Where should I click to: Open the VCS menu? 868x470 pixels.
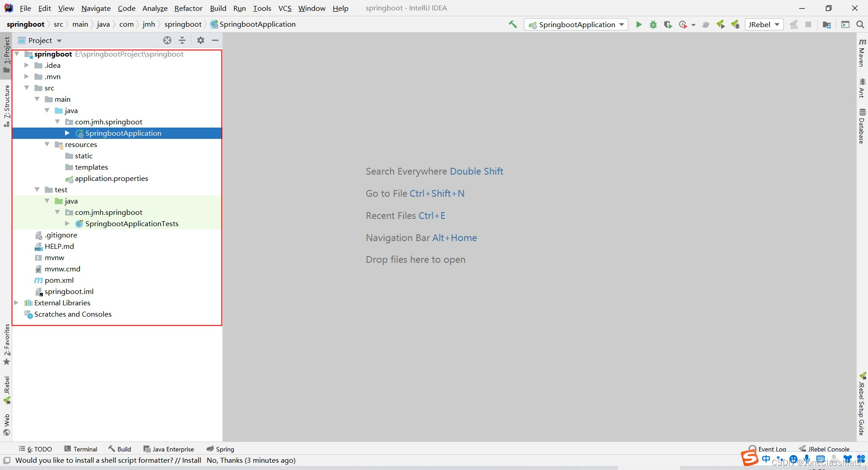(285, 8)
